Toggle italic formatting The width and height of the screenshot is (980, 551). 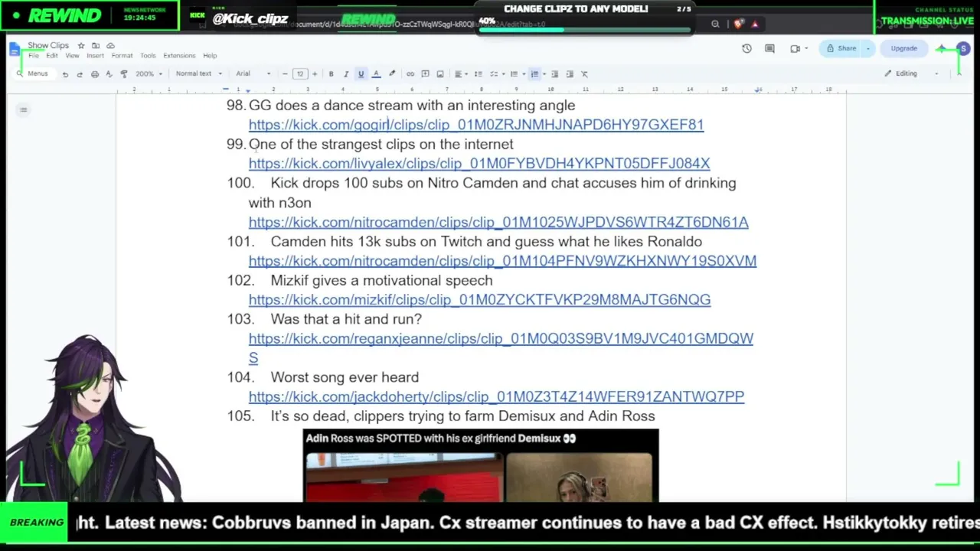[345, 74]
